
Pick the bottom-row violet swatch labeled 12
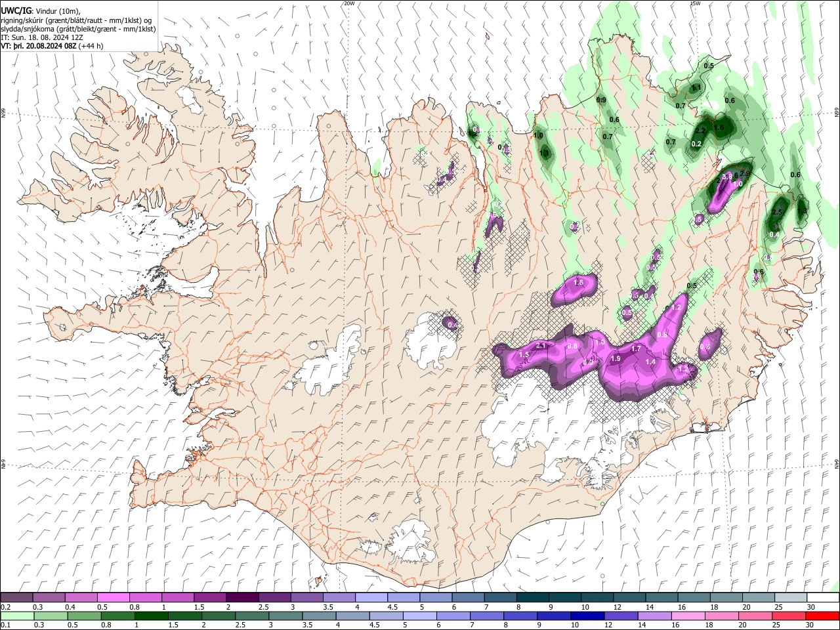[x=621, y=616]
